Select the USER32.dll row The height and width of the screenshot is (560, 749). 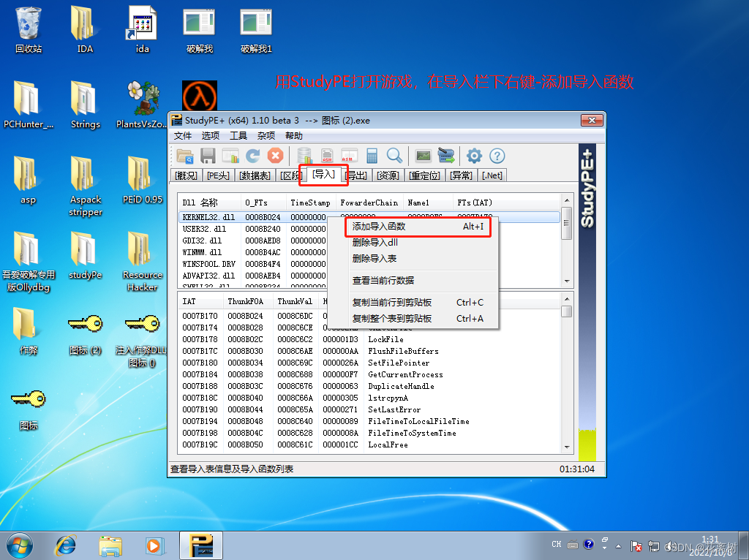click(x=369, y=229)
